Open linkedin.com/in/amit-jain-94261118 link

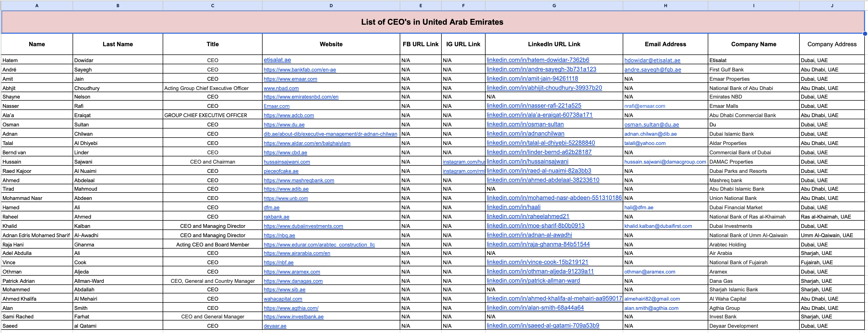532,78
